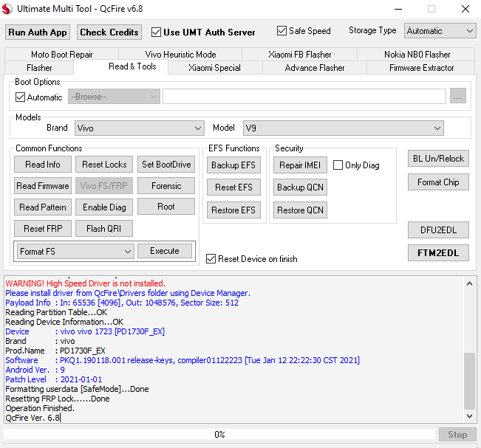Open the Model dropdown showing V9

pyautogui.click(x=344, y=128)
